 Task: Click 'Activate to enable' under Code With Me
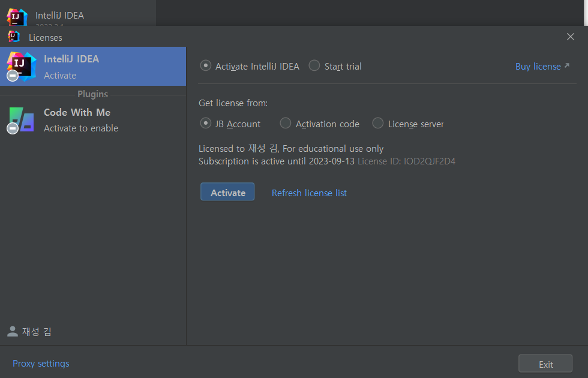point(81,128)
